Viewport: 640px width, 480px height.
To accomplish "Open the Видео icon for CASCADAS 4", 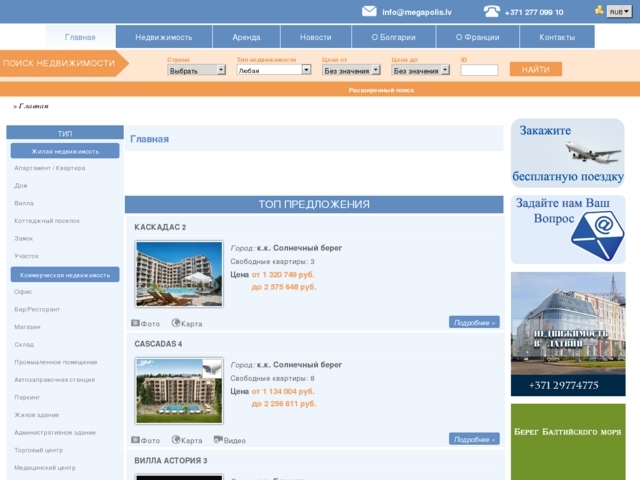I will pos(218,440).
